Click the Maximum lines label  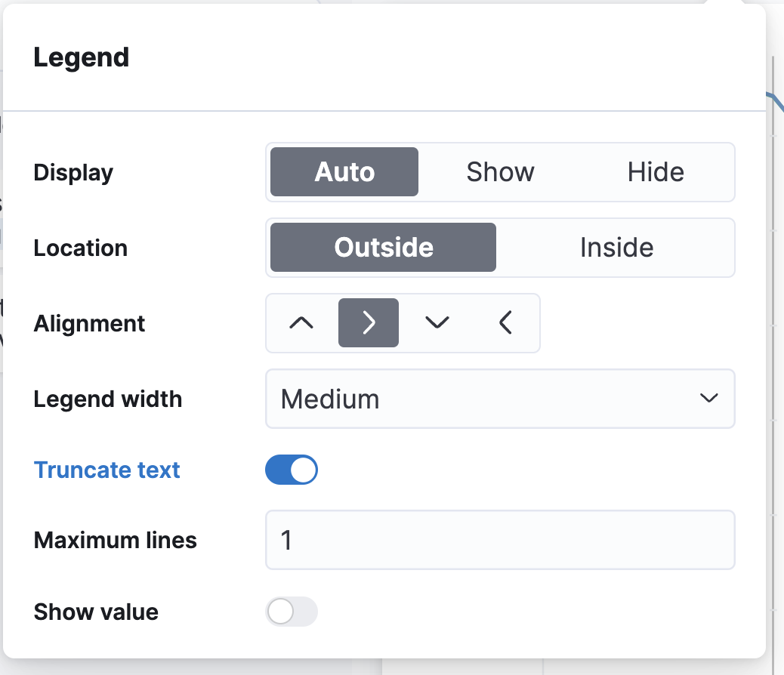click(116, 541)
